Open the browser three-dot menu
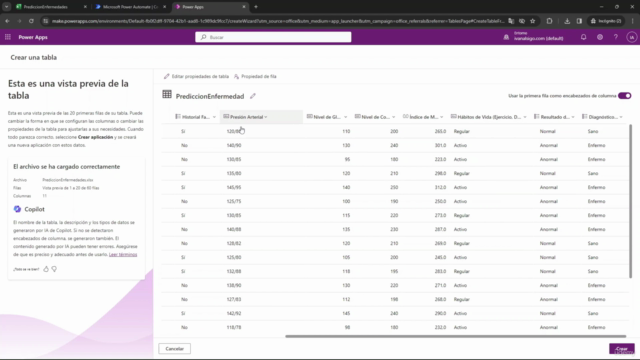 [633, 21]
